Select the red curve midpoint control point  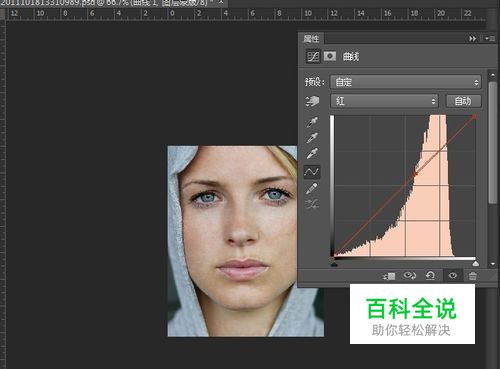click(x=415, y=174)
